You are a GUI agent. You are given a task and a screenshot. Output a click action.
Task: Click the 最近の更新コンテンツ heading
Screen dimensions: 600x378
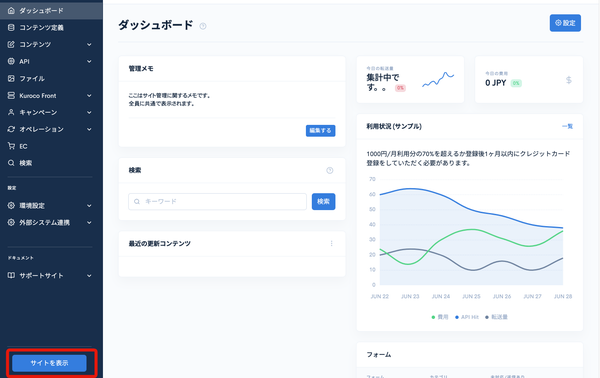[x=160, y=243]
